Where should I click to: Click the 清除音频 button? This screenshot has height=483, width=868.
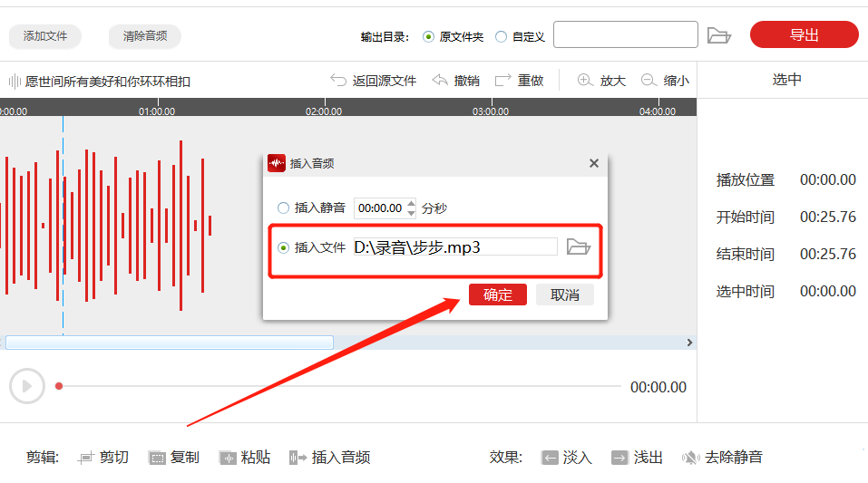pyautogui.click(x=145, y=36)
